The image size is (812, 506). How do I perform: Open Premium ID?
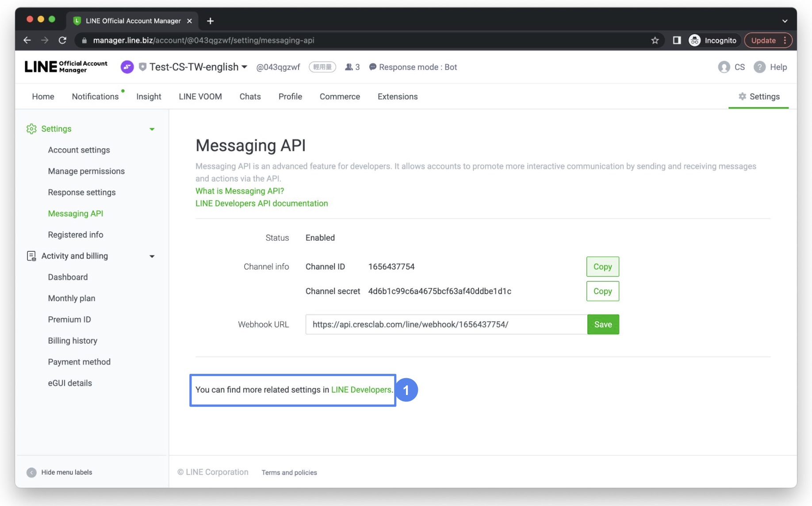[69, 319]
